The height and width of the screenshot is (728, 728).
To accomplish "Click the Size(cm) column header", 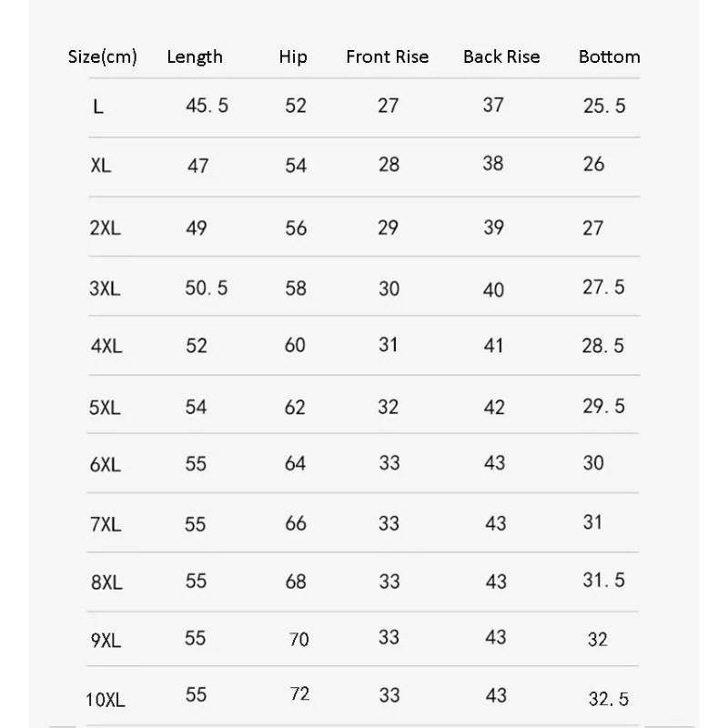I will tap(103, 56).
